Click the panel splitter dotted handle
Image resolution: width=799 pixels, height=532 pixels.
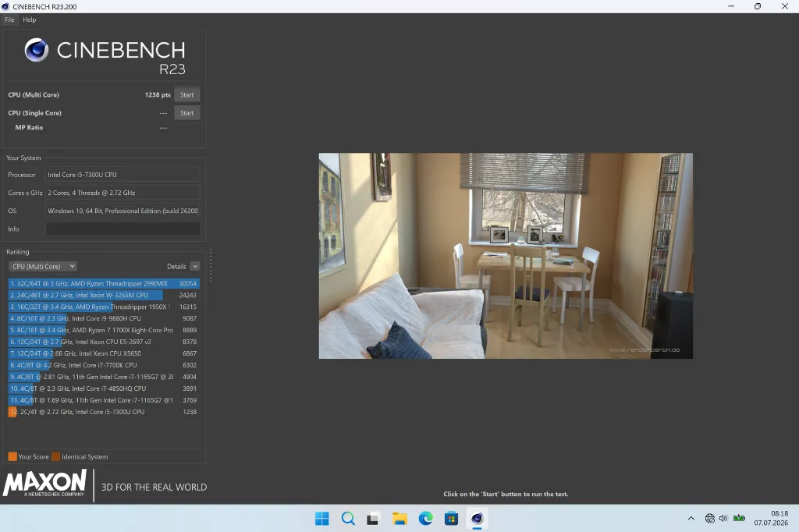point(211,265)
